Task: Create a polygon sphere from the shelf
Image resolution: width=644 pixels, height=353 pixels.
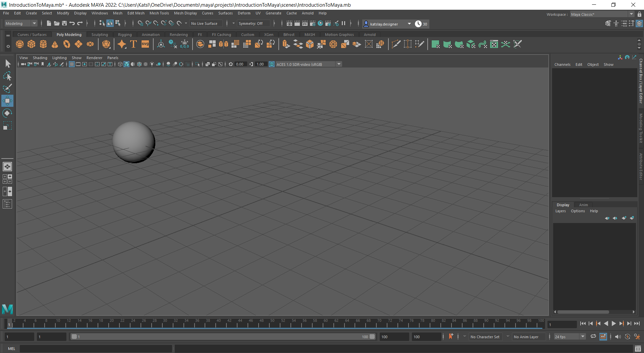Action: 20,44
